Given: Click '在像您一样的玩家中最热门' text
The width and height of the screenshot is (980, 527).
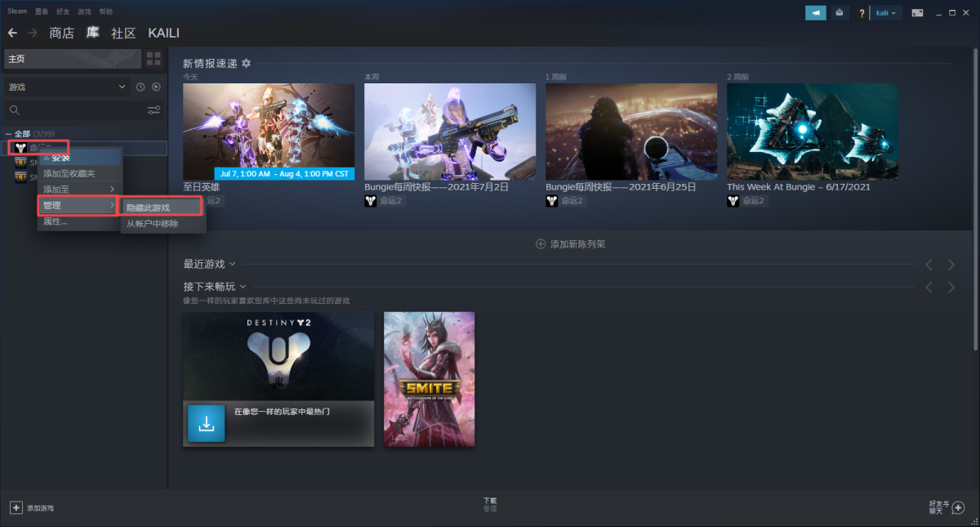Looking at the screenshot, I should coord(282,412).
